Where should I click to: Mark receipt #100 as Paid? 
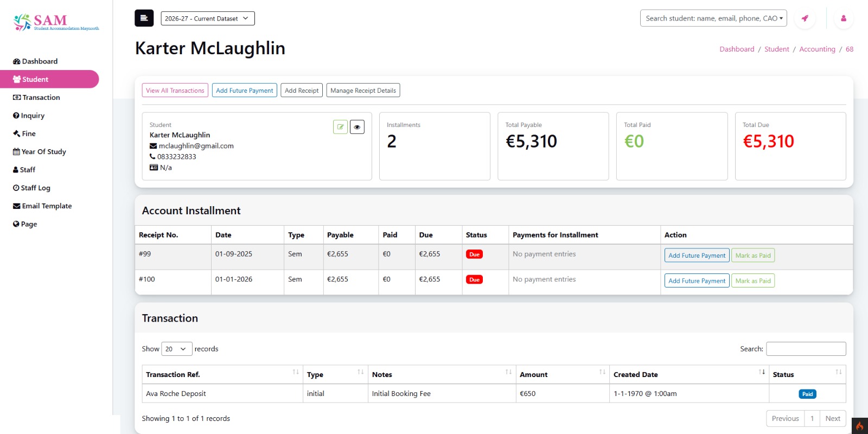(x=753, y=281)
